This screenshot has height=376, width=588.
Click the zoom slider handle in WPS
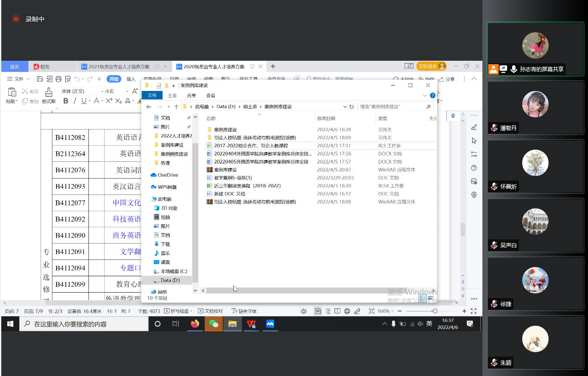coord(435,311)
